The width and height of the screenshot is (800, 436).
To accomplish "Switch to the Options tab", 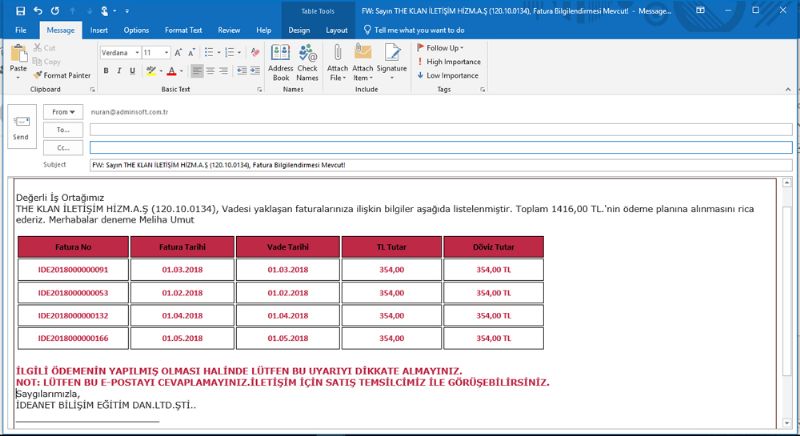I will (136, 30).
